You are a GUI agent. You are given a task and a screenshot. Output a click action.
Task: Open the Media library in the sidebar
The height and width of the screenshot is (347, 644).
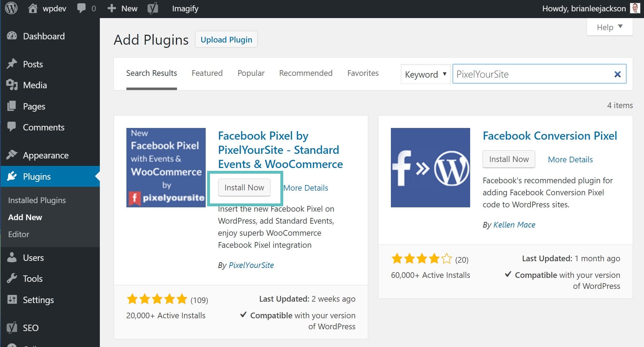[35, 85]
